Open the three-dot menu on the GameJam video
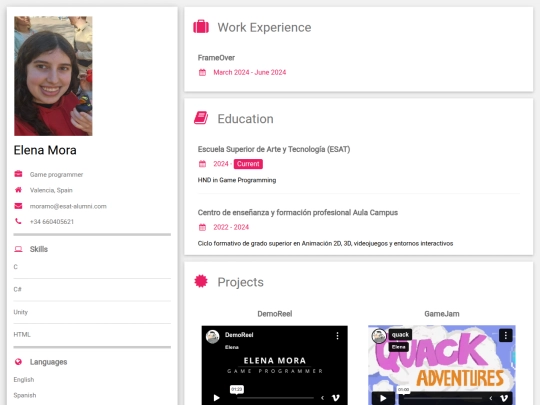Screen dimensions: 540x405 (506, 335)
